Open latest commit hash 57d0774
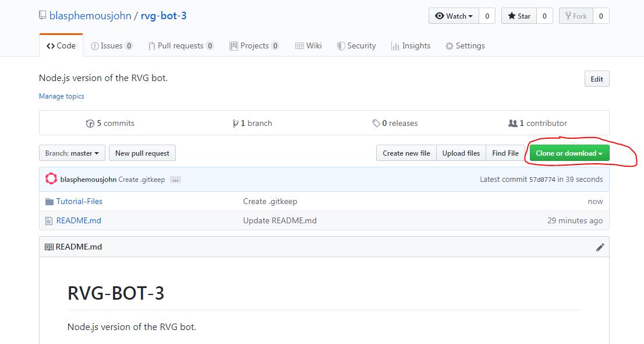644x344 pixels. click(542, 180)
